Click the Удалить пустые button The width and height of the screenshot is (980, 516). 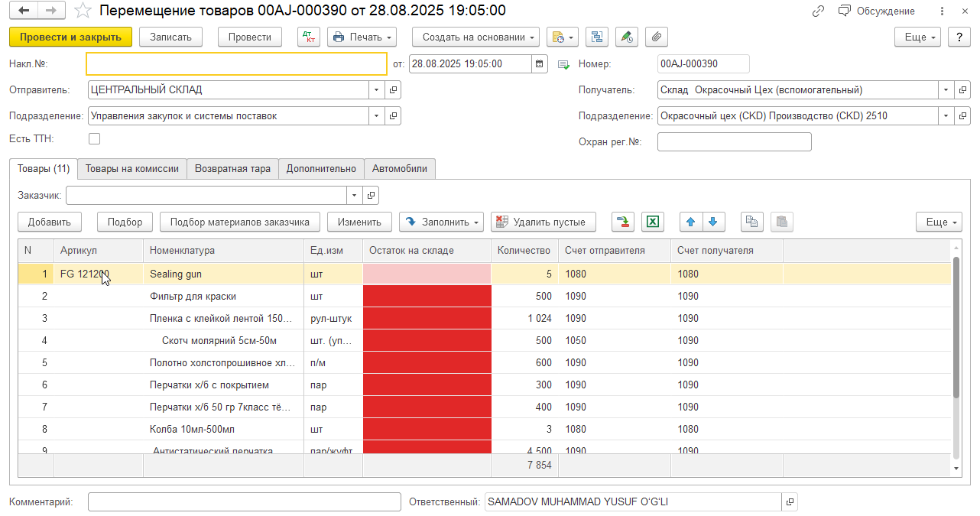coord(543,222)
